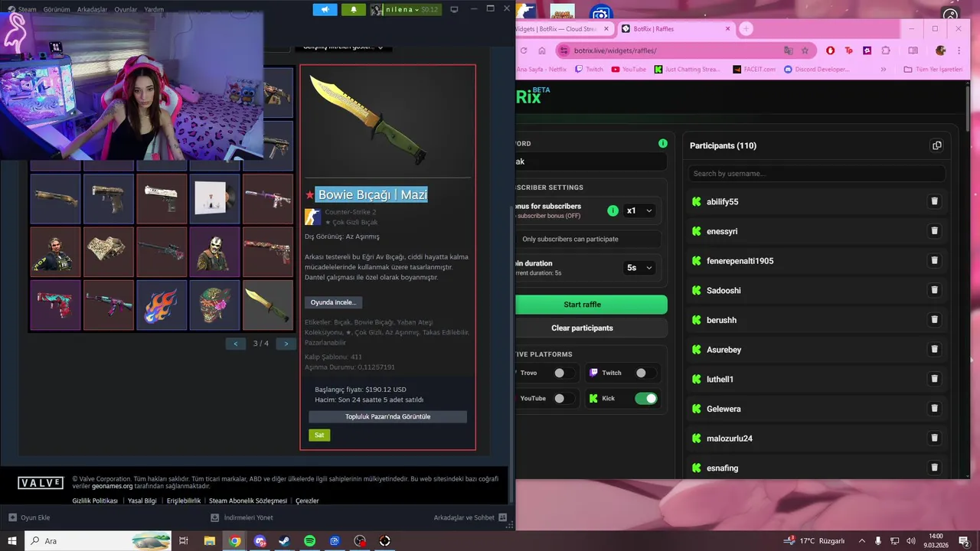Click the Tp extension icon
Viewport: 980px width, 551px height.
pyautogui.click(x=849, y=51)
